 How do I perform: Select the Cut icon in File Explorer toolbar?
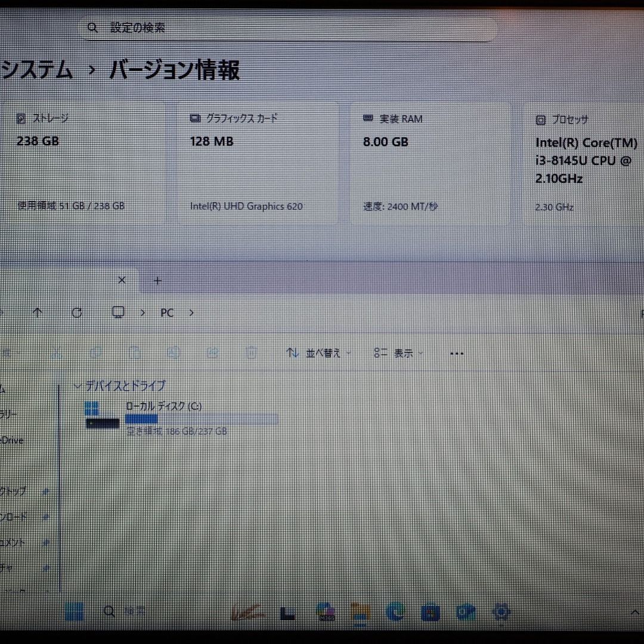click(x=57, y=352)
